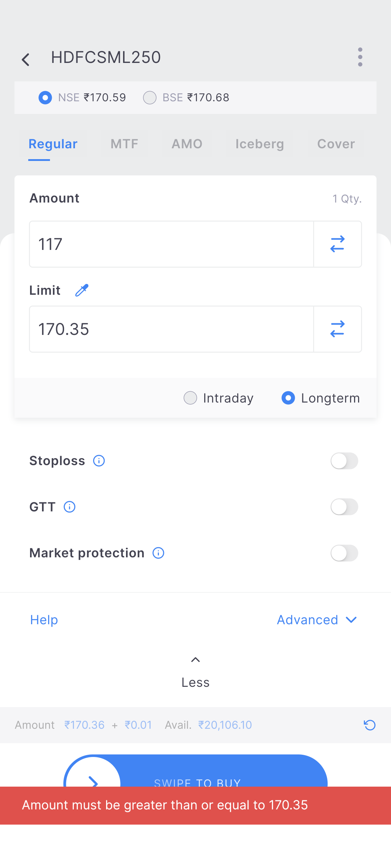
Task: Enable the Stoploss toggle
Action: click(344, 461)
